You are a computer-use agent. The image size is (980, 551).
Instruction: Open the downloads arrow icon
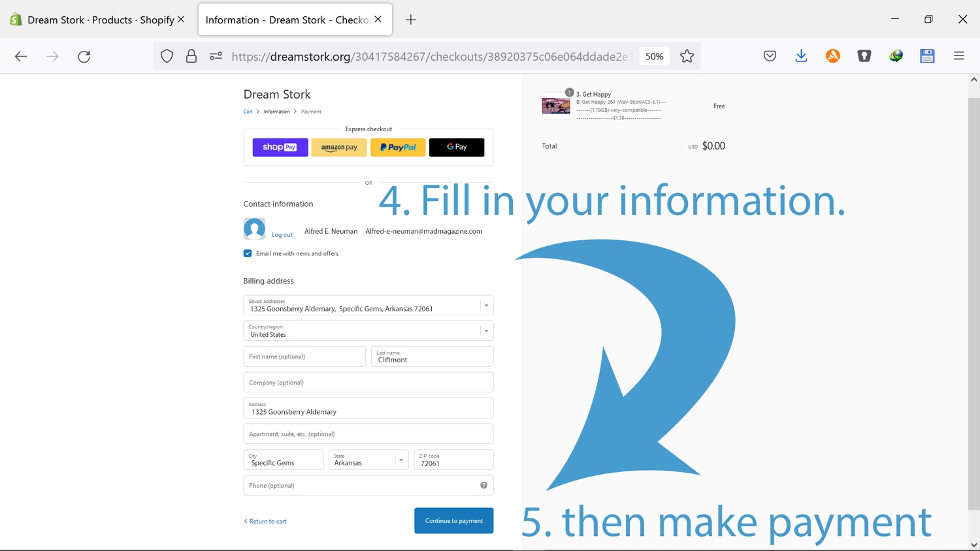click(x=801, y=57)
